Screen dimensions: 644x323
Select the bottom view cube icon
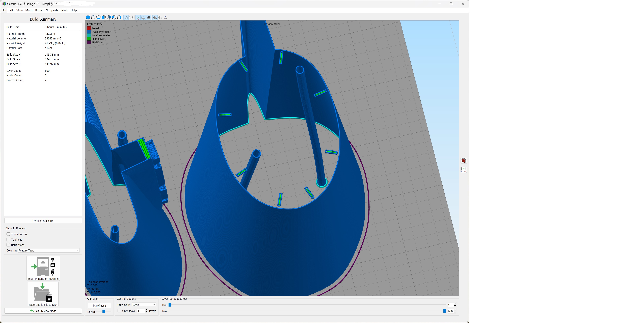[98, 17]
